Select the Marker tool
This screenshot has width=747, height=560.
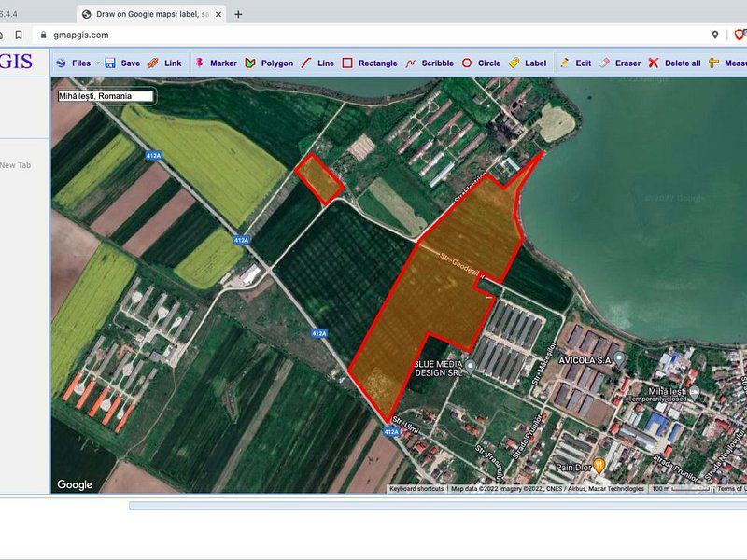click(216, 63)
